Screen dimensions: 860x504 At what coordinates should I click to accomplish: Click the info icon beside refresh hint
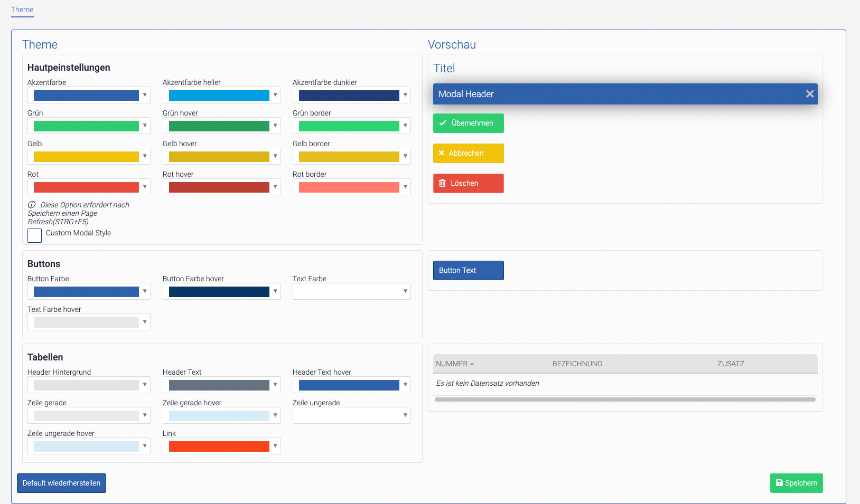pos(32,205)
